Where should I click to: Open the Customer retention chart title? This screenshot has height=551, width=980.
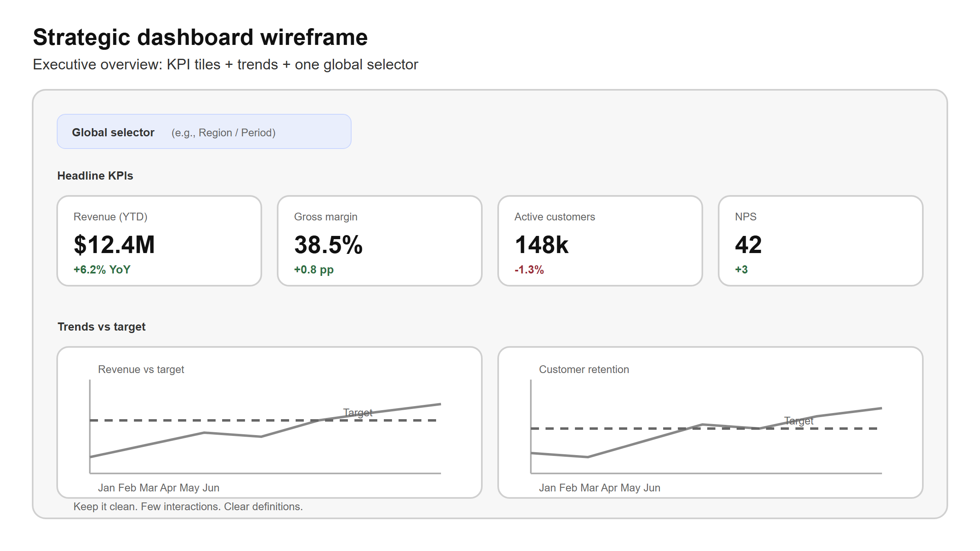point(584,369)
